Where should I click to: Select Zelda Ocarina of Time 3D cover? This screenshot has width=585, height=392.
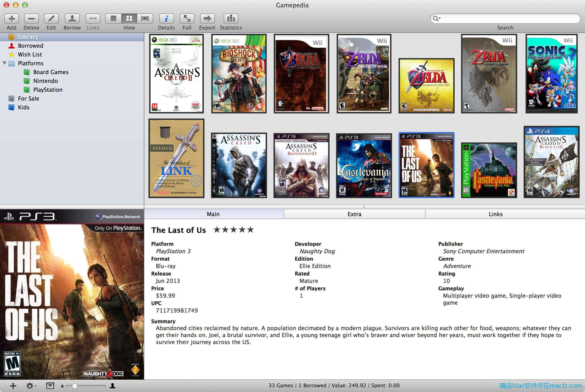coord(427,86)
